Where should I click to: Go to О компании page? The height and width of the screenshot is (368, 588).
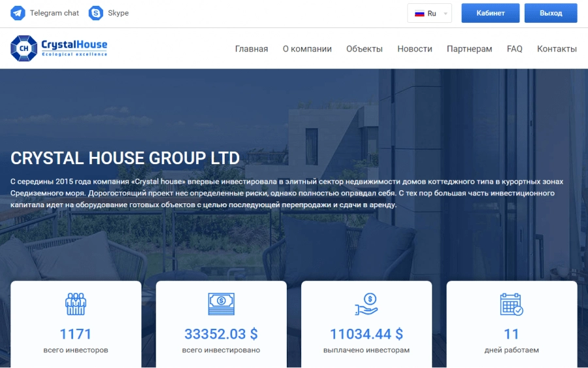307,49
